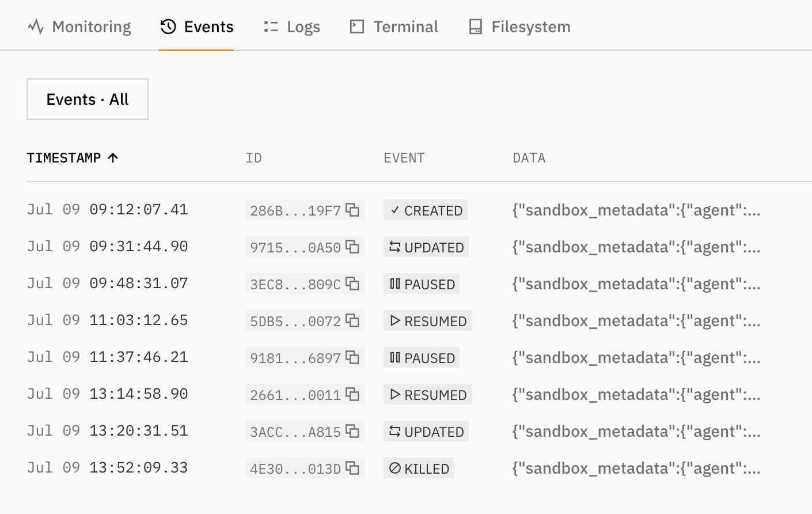
Task: Copy the ID 4E30...013D
Action: [x=352, y=468]
